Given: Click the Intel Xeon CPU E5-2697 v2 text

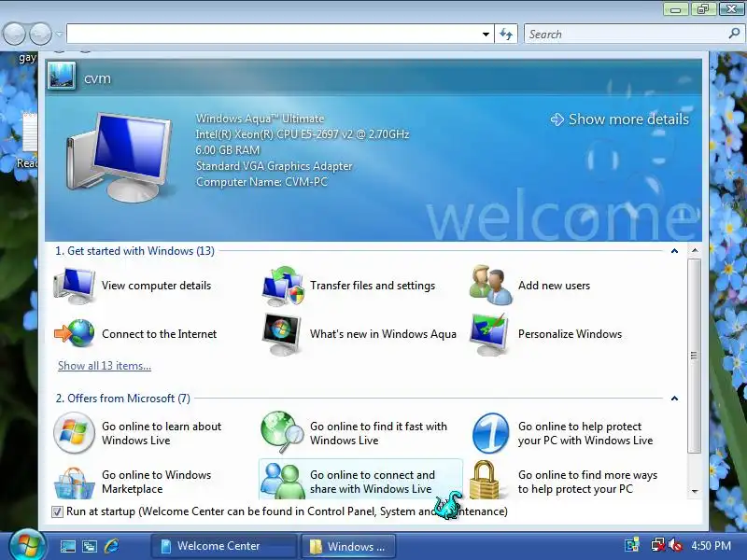Looking at the screenshot, I should click(302, 134).
